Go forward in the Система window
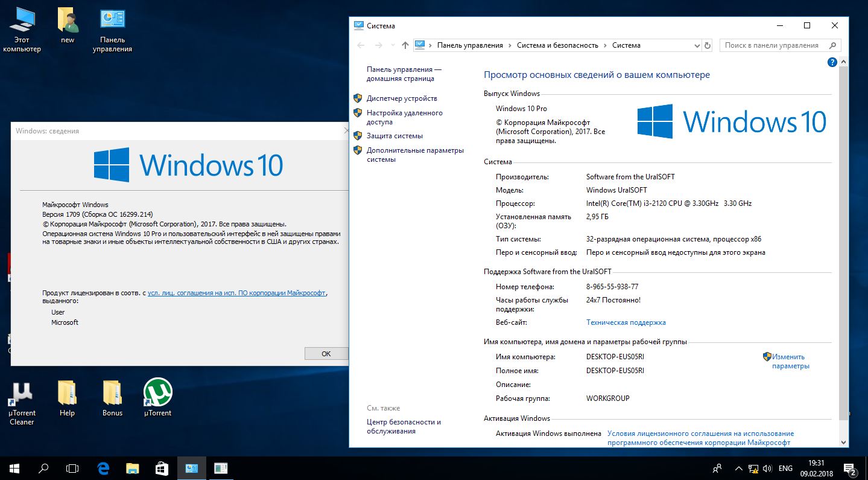868x480 pixels. (379, 45)
